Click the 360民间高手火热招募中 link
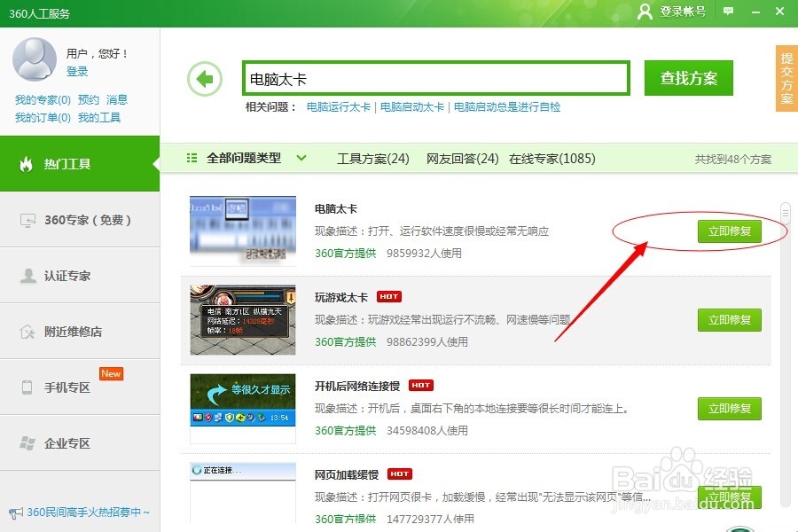This screenshot has height=532, width=798. pos(88,512)
